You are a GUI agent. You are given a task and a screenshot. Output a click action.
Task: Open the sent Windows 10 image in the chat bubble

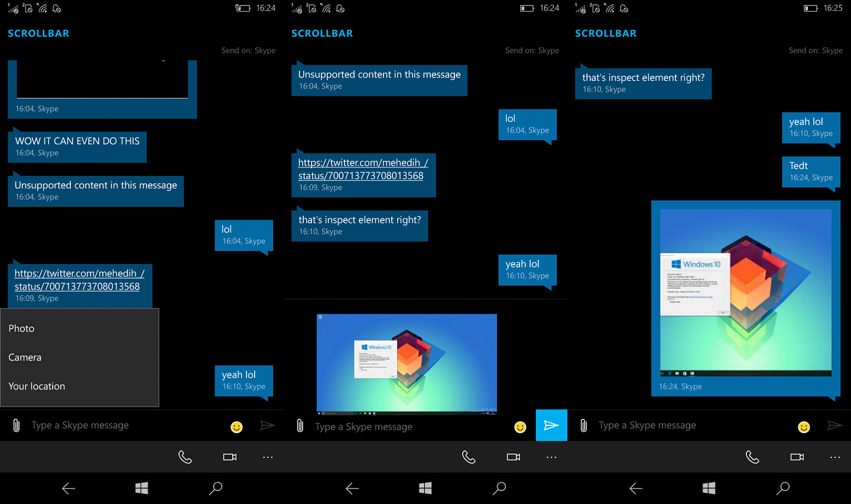746,293
